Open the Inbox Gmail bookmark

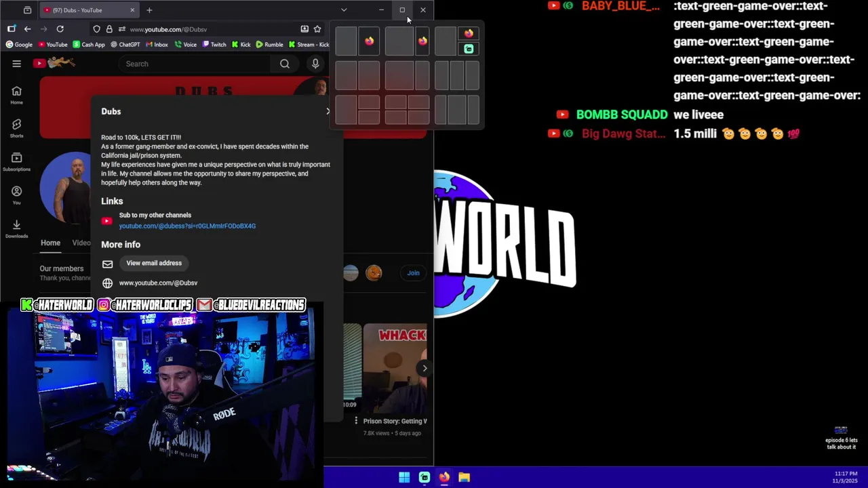pos(157,45)
